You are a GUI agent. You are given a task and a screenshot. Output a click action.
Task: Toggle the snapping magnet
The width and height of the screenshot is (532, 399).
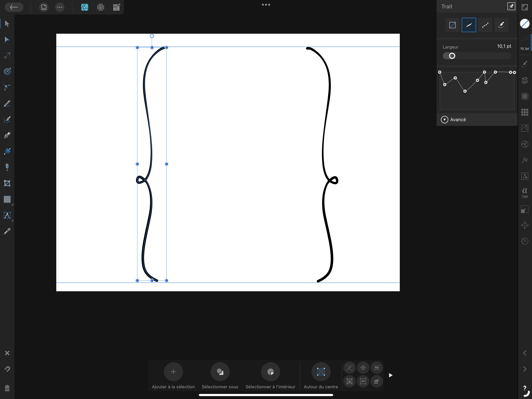click(x=7, y=369)
